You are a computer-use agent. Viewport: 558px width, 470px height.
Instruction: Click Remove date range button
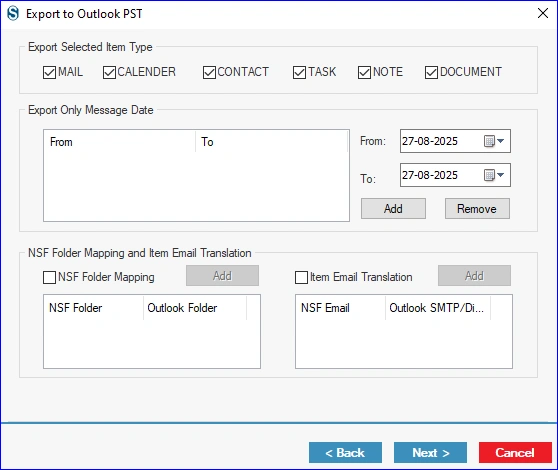(x=477, y=208)
